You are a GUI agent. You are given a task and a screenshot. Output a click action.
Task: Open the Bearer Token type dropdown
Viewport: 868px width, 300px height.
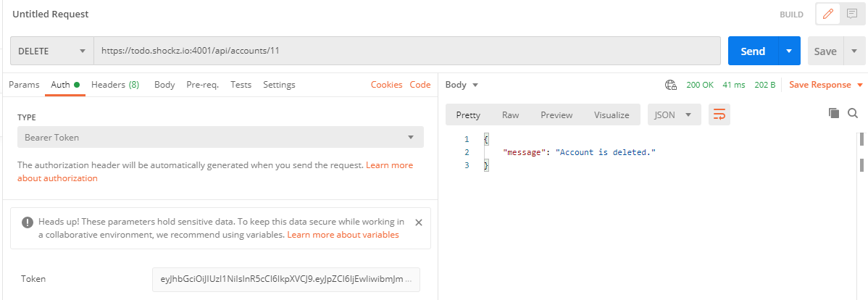point(220,137)
